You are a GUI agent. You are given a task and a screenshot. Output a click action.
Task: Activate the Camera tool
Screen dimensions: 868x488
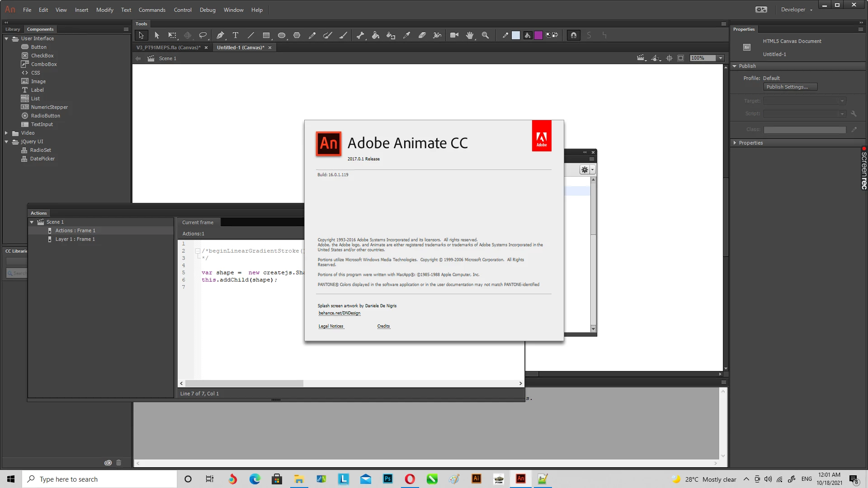454,35
